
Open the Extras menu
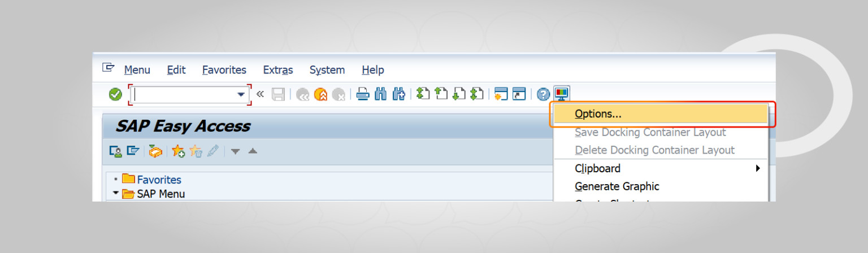pos(278,70)
